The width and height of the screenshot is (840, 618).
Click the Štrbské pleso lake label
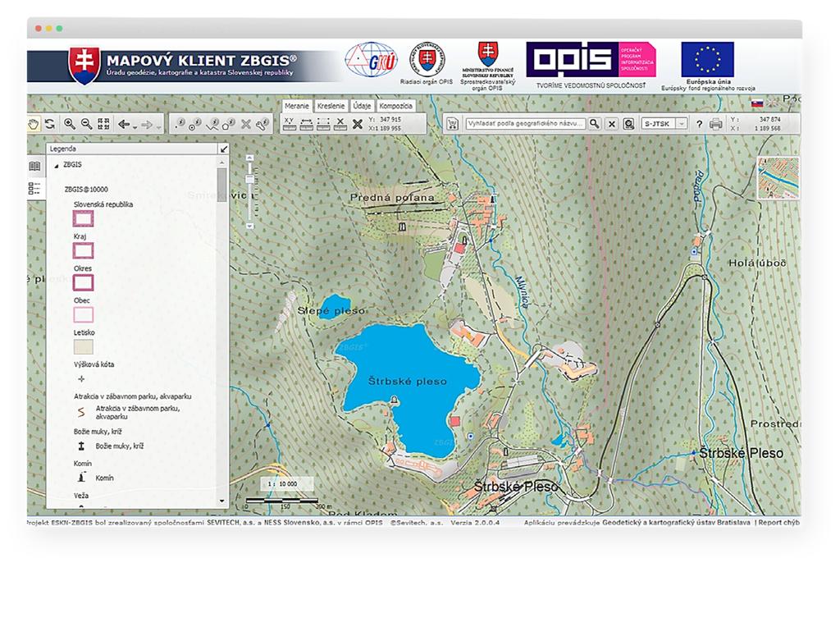tap(407, 382)
